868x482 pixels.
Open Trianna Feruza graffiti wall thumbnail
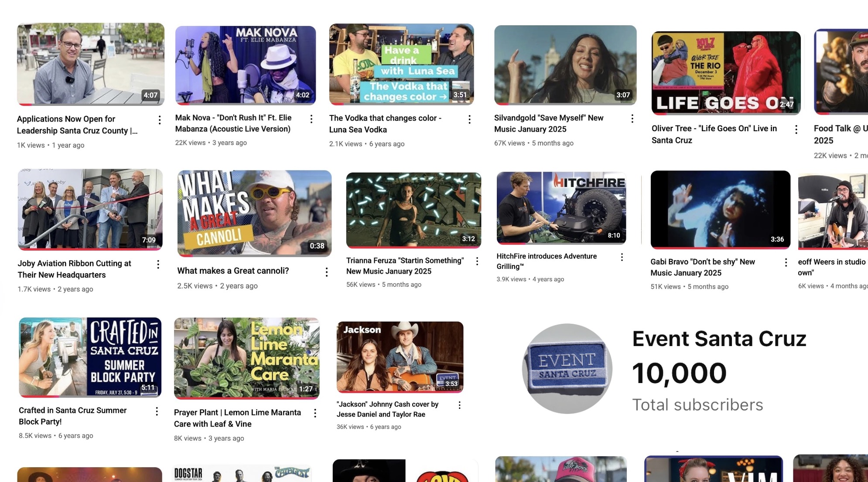[x=413, y=210]
